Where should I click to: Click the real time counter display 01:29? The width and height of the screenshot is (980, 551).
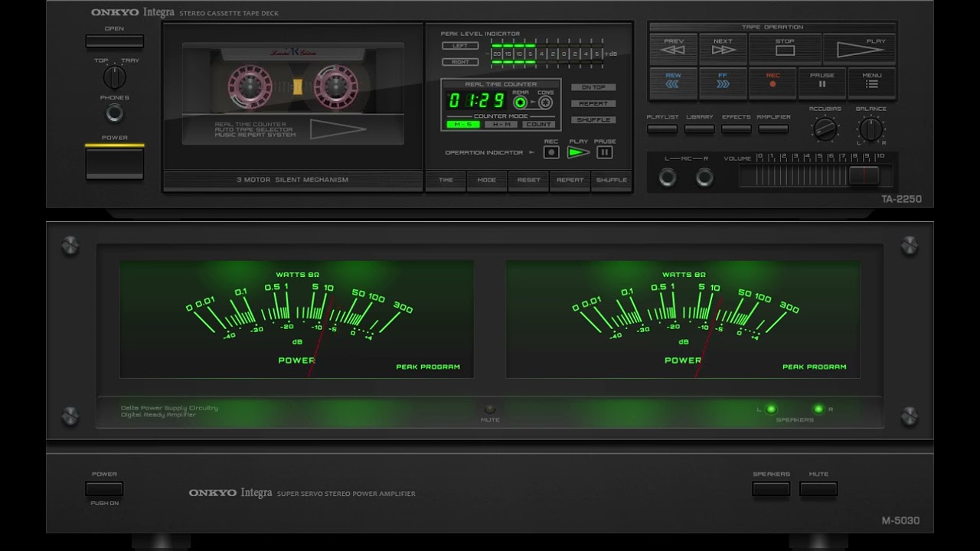pos(476,100)
